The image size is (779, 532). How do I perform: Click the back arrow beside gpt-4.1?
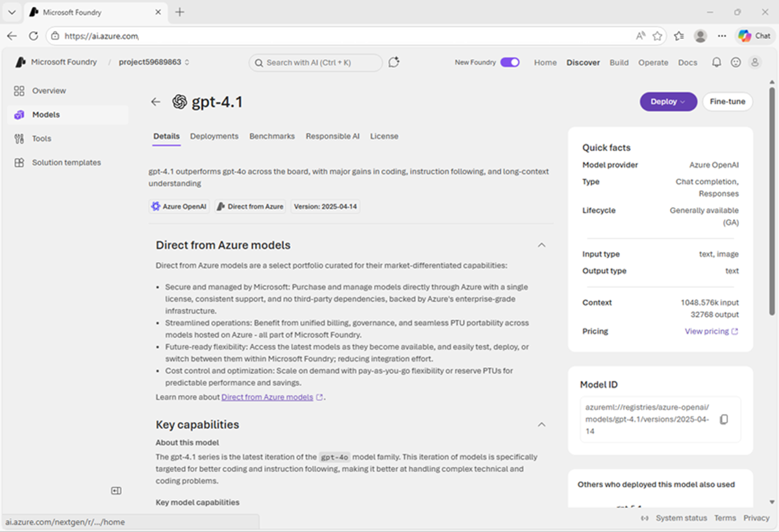tap(155, 102)
